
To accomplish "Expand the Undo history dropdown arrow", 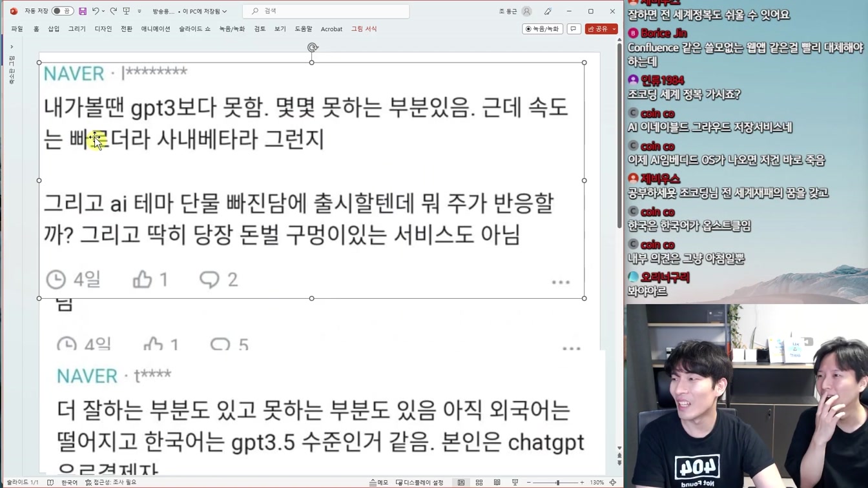I will point(103,11).
